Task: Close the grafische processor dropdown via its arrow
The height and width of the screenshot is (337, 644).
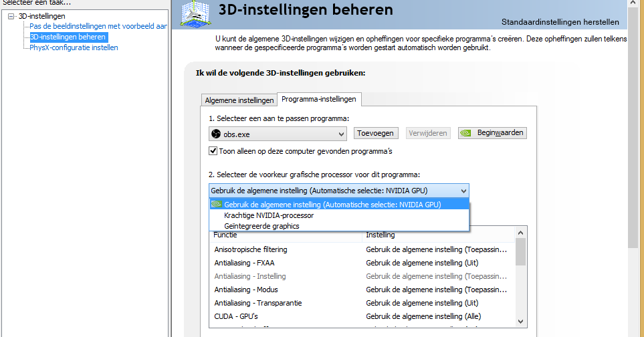Action: click(463, 191)
